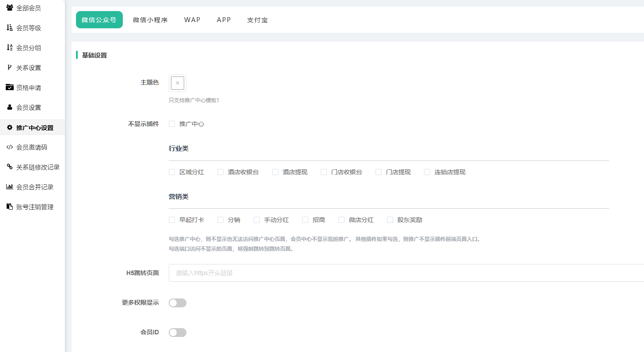
Task: Click the 推广中心设置 gear icon
Action: (9, 128)
